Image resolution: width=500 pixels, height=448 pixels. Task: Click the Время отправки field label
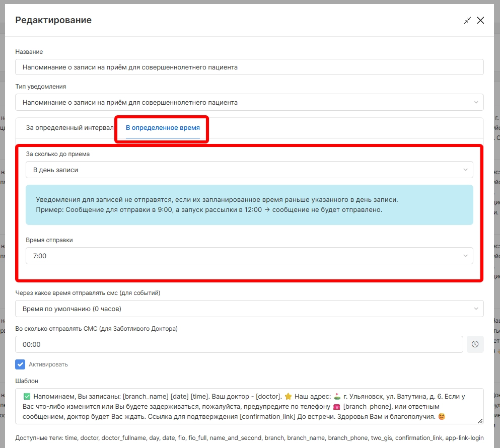coord(49,240)
